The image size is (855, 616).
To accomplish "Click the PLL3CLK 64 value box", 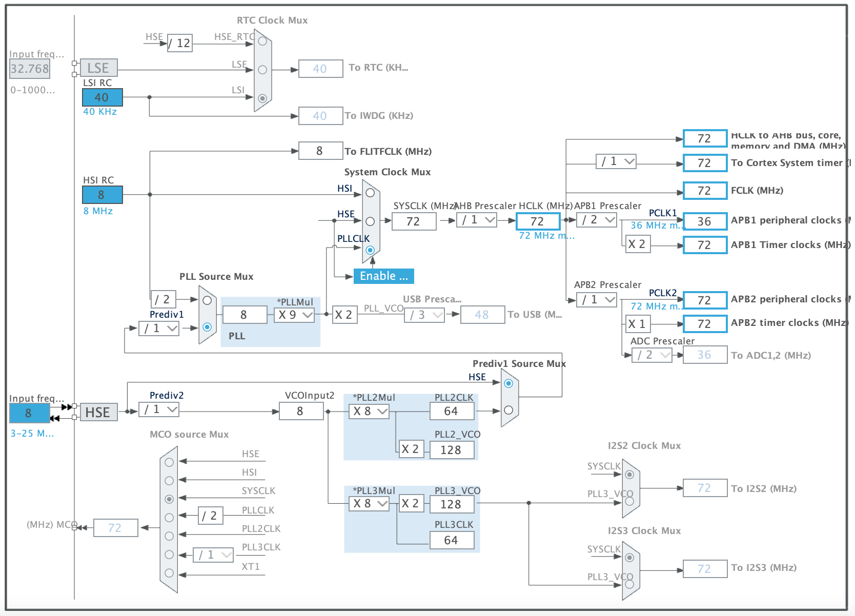I will pos(452,540).
